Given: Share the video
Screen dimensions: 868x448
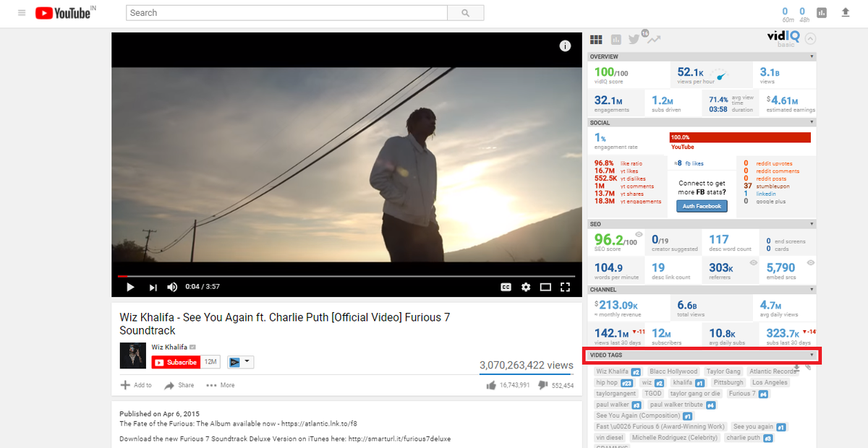Looking at the screenshot, I should (x=179, y=385).
